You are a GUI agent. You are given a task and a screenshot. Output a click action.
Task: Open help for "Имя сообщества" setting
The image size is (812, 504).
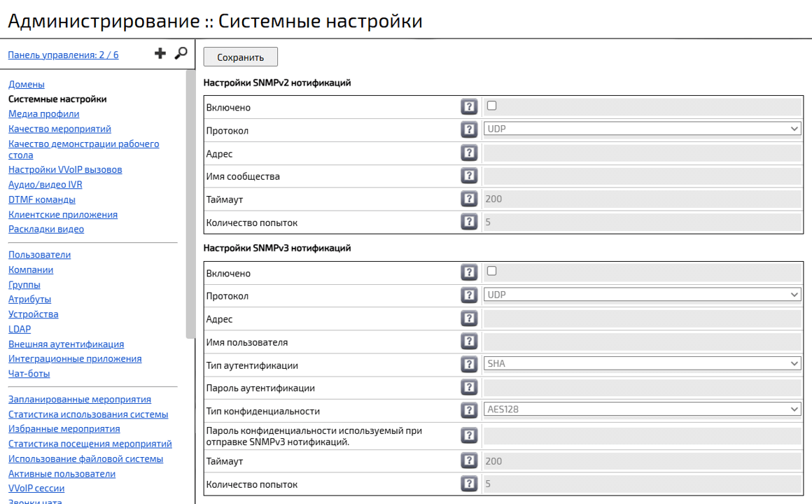pos(469,175)
